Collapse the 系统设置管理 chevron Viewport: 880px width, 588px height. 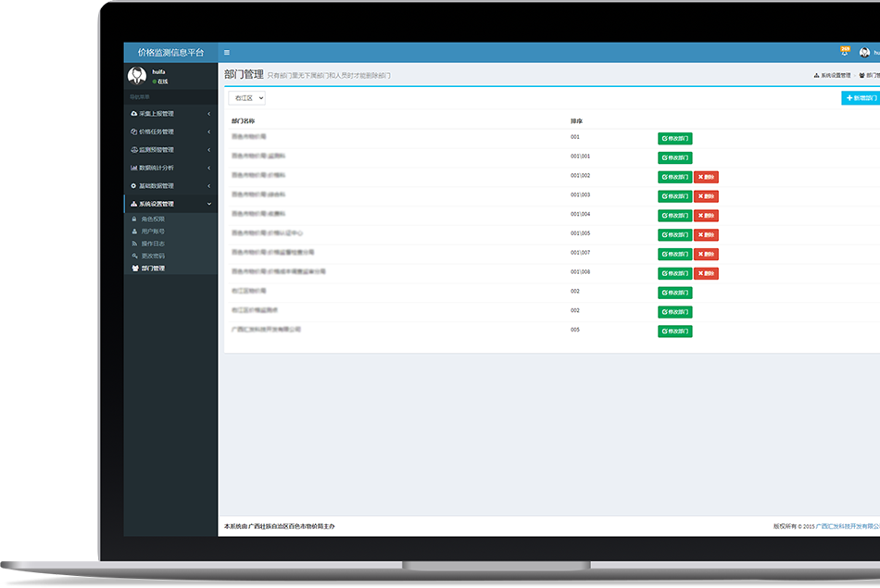[208, 204]
